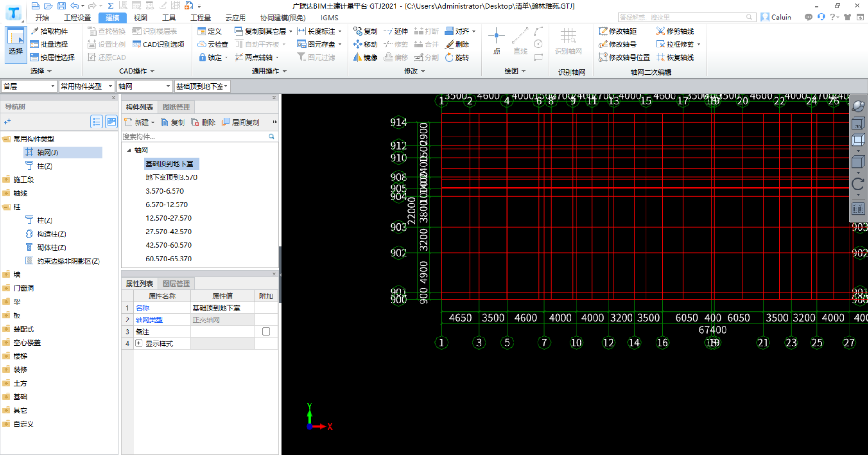Click the 名称 property link
This screenshot has height=455, width=868.
pyautogui.click(x=142, y=308)
